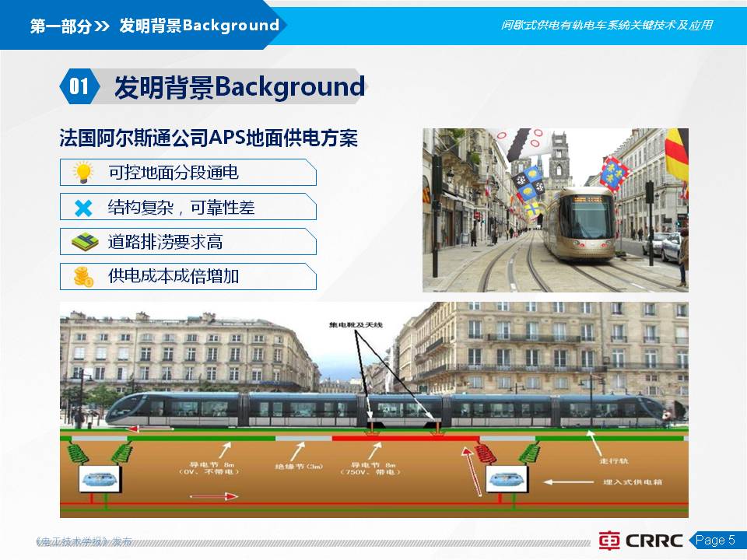
Task: Click the bullet text 道路排涝要求高
Action: click(165, 242)
